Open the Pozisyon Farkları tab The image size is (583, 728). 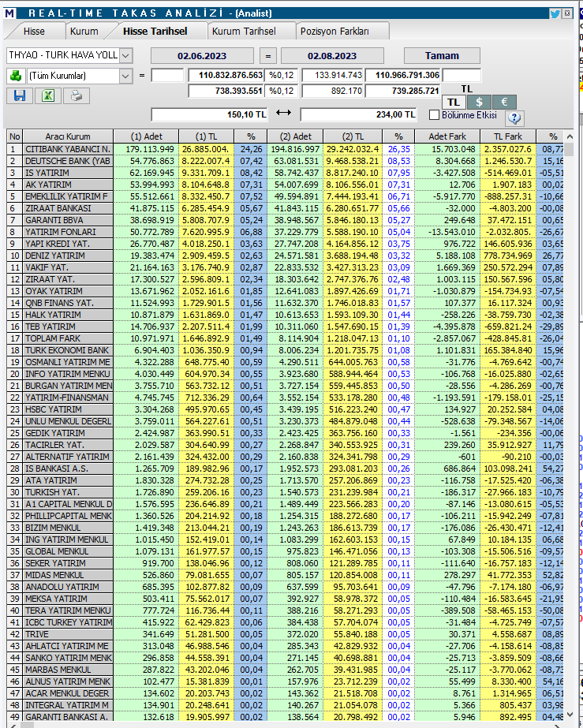[334, 31]
